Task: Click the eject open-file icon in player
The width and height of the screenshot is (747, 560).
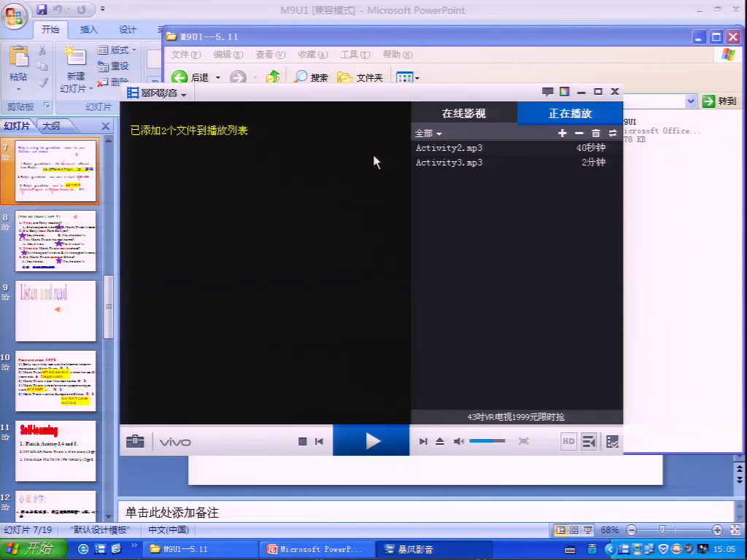Action: 440,441
